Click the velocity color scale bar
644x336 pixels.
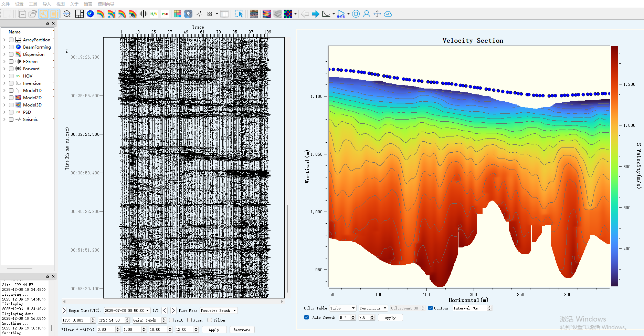(x=615, y=166)
